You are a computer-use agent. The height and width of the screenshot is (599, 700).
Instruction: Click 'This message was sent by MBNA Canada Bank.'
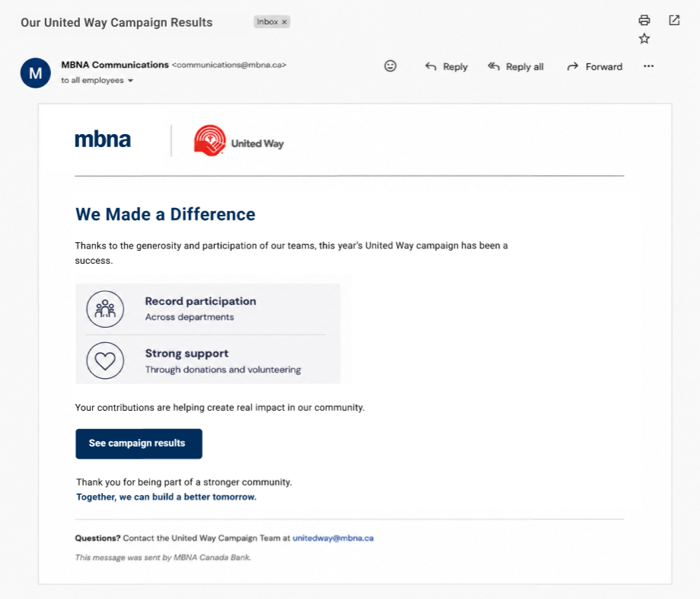pyautogui.click(x=163, y=557)
